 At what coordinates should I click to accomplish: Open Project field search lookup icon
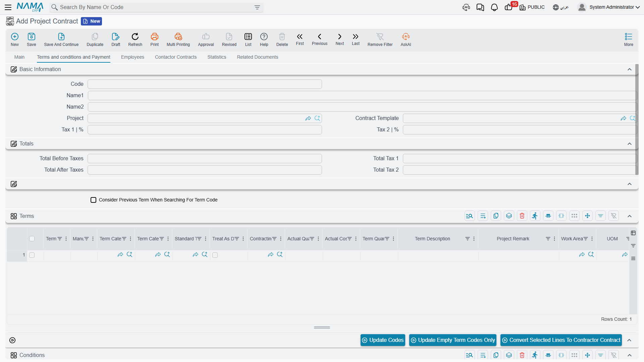tap(317, 118)
